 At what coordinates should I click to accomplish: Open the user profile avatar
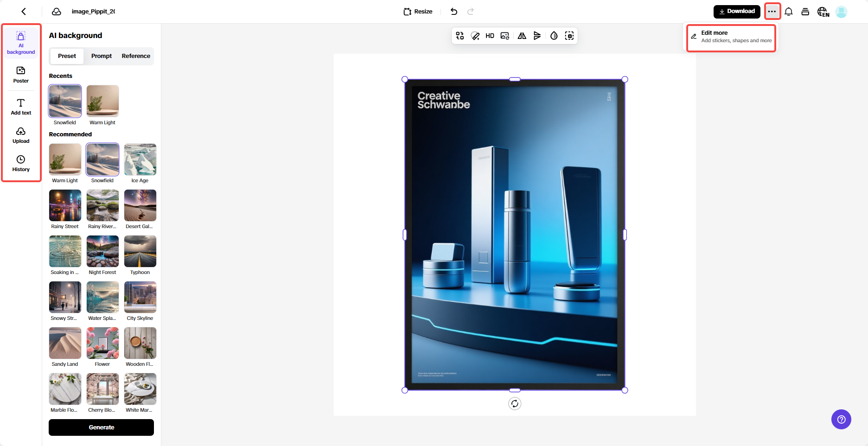tap(841, 12)
